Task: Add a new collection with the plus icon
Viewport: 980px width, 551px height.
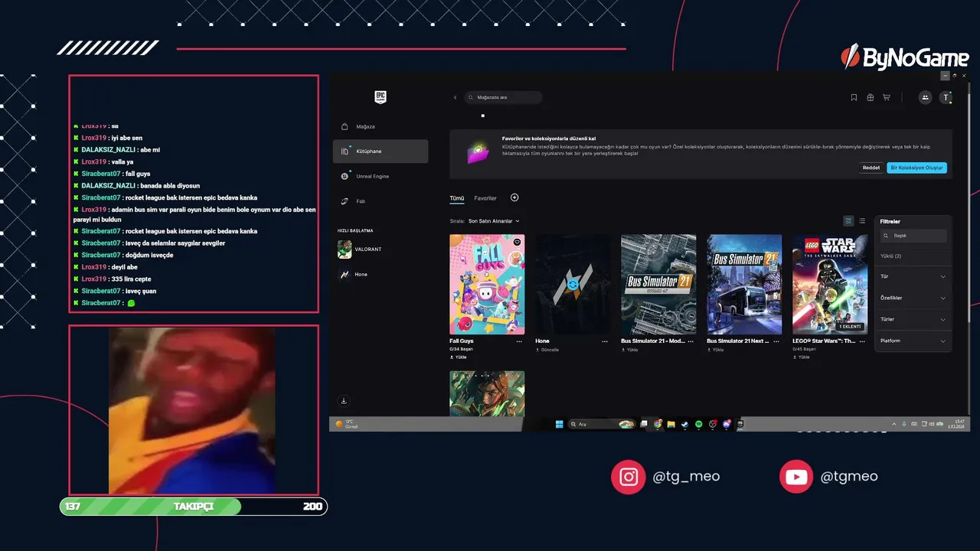Action: coord(514,197)
